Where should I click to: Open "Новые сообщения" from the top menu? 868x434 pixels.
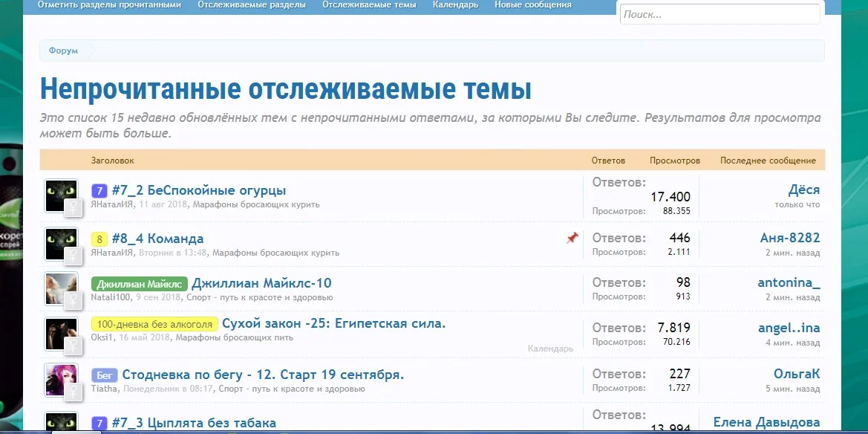point(534,4)
